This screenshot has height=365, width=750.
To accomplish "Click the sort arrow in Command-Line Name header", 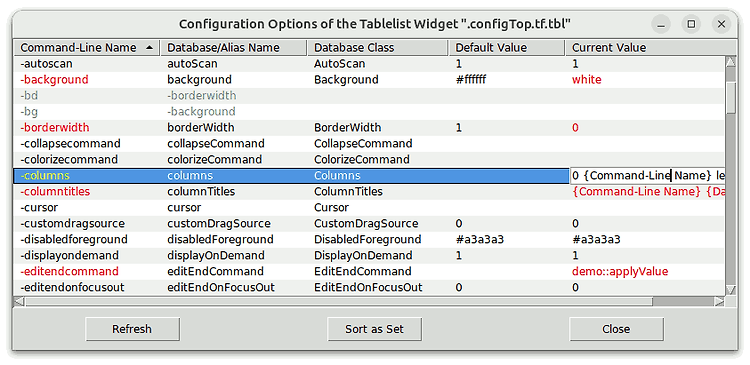I will 150,48.
